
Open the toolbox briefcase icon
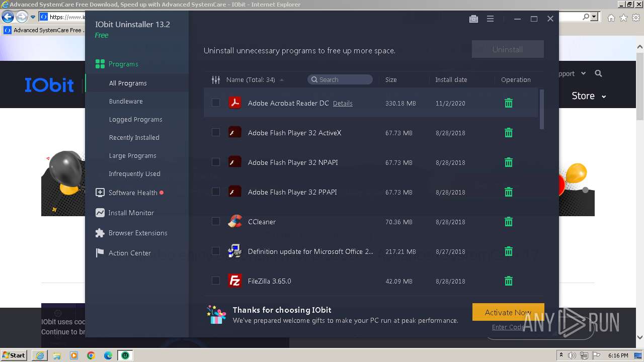click(x=473, y=19)
